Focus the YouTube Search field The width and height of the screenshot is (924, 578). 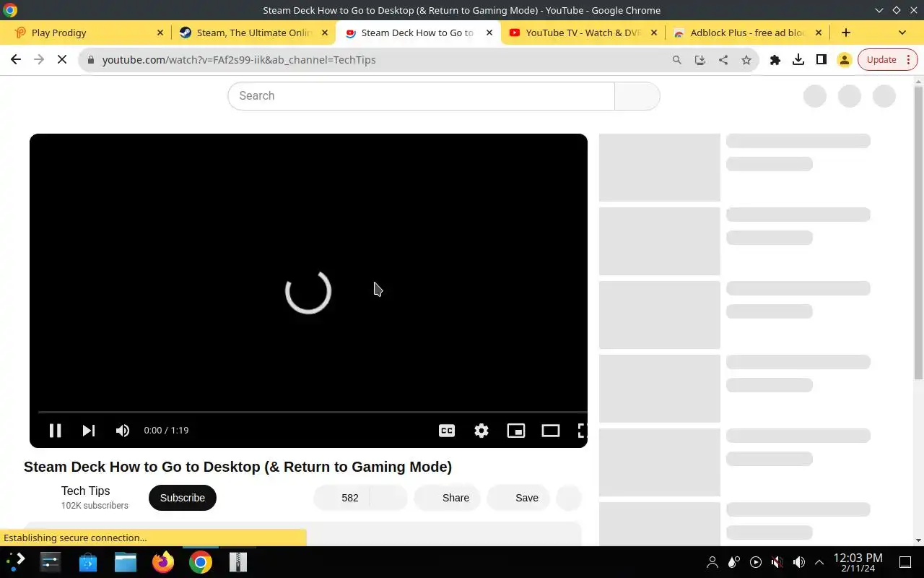pos(421,96)
